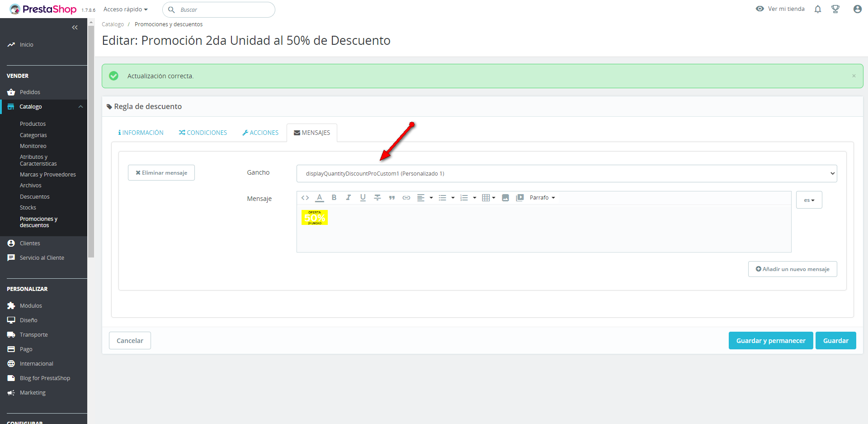Open Diseño in sidebar

(x=28, y=320)
